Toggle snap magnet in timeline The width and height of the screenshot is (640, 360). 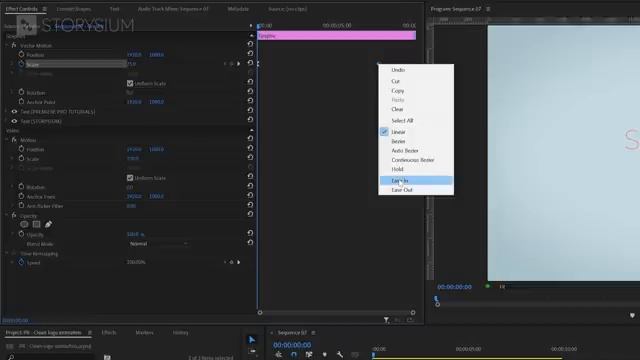(x=294, y=355)
